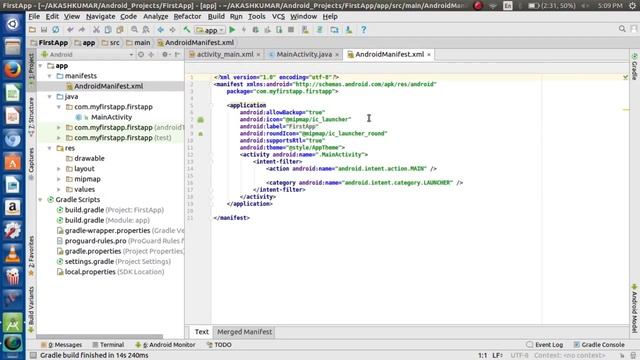Click the Forward navigation arrow icon
This screenshot has width=640, height=360.
click(172, 29)
